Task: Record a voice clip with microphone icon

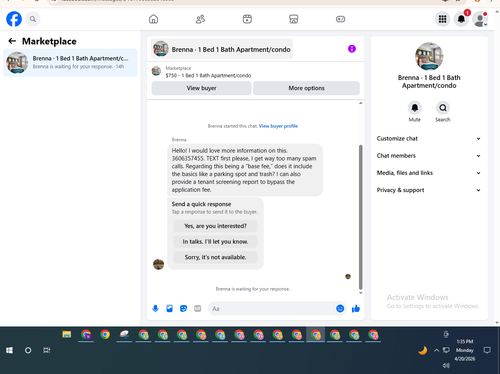Action: coord(155,309)
